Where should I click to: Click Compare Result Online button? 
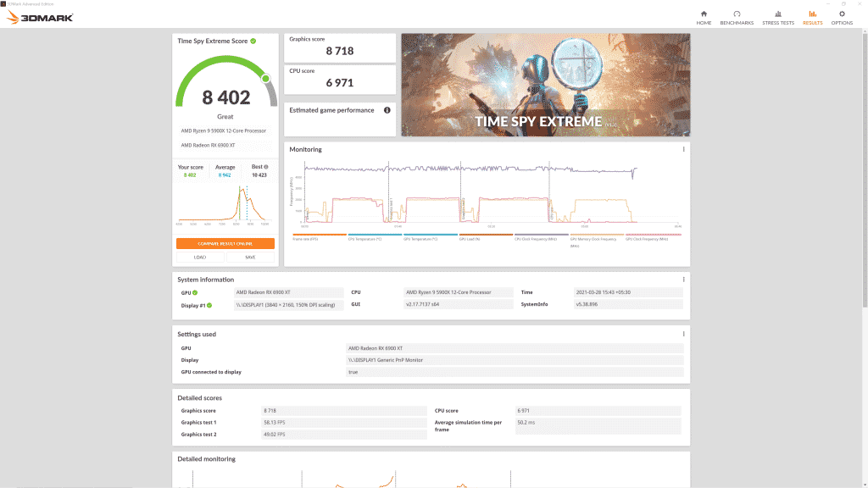[225, 243]
